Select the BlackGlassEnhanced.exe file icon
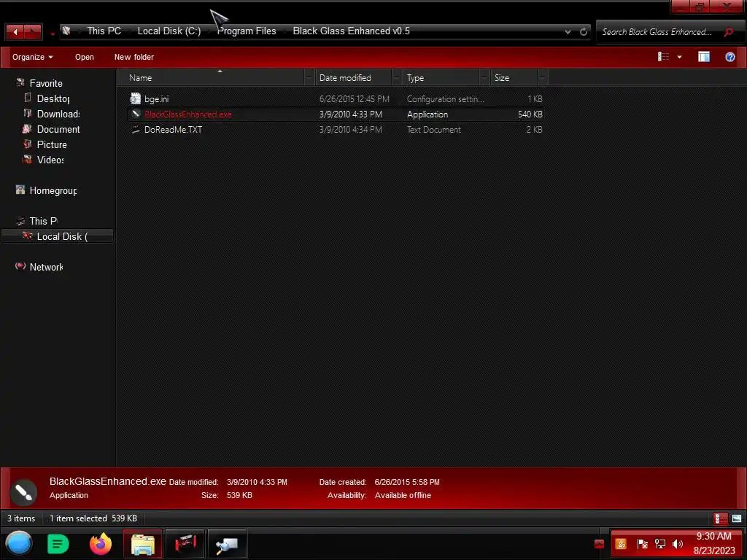Viewport: 747px width, 560px height. pyautogui.click(x=136, y=114)
